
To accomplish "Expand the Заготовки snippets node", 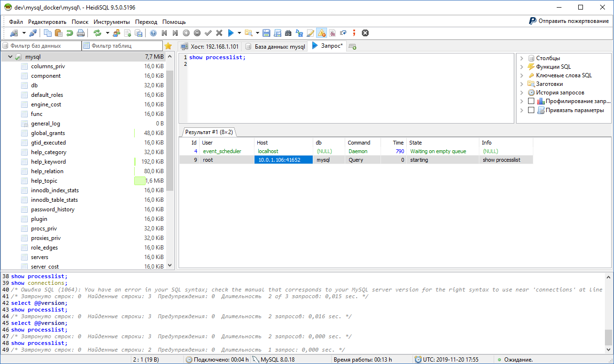I will click(x=521, y=84).
